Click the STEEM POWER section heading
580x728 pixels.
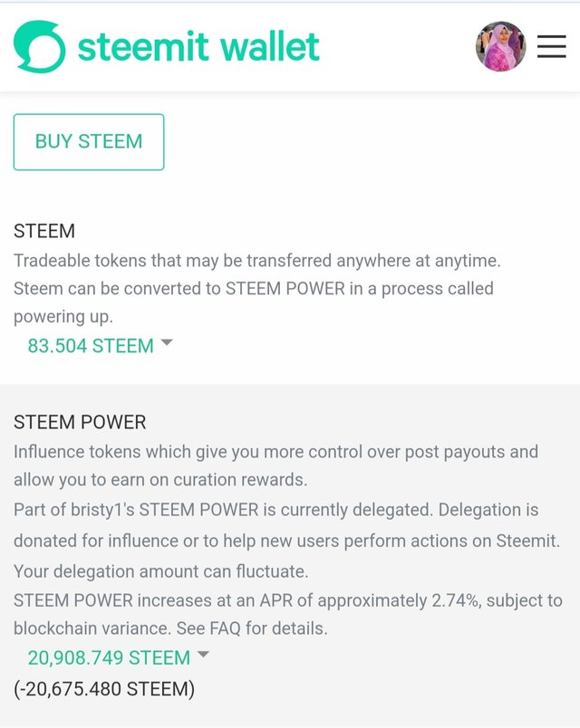click(x=80, y=422)
